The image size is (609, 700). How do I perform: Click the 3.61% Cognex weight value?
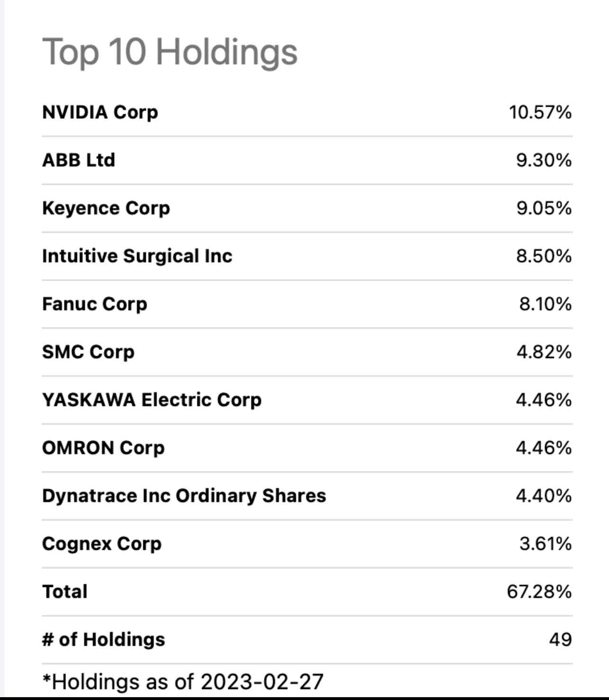tap(545, 543)
